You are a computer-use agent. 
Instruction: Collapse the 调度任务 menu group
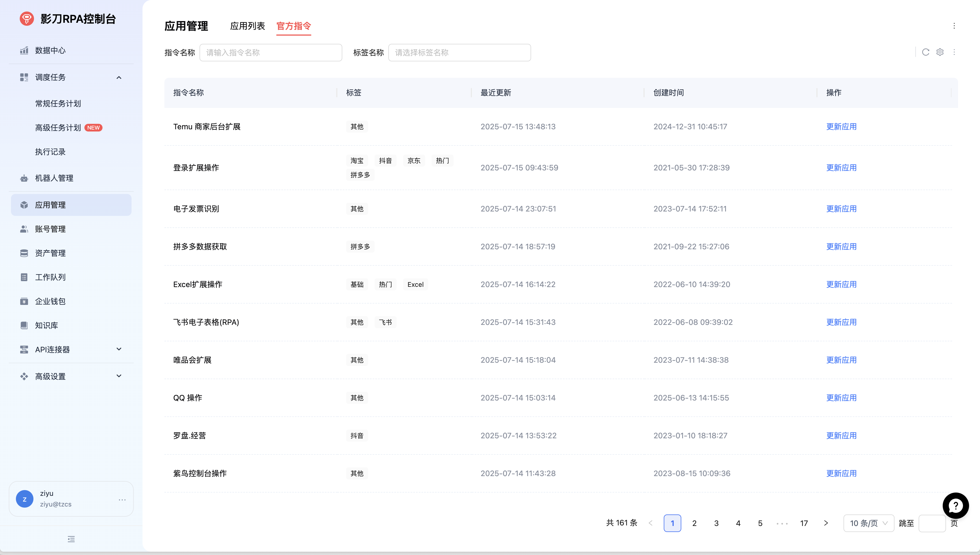pyautogui.click(x=119, y=77)
